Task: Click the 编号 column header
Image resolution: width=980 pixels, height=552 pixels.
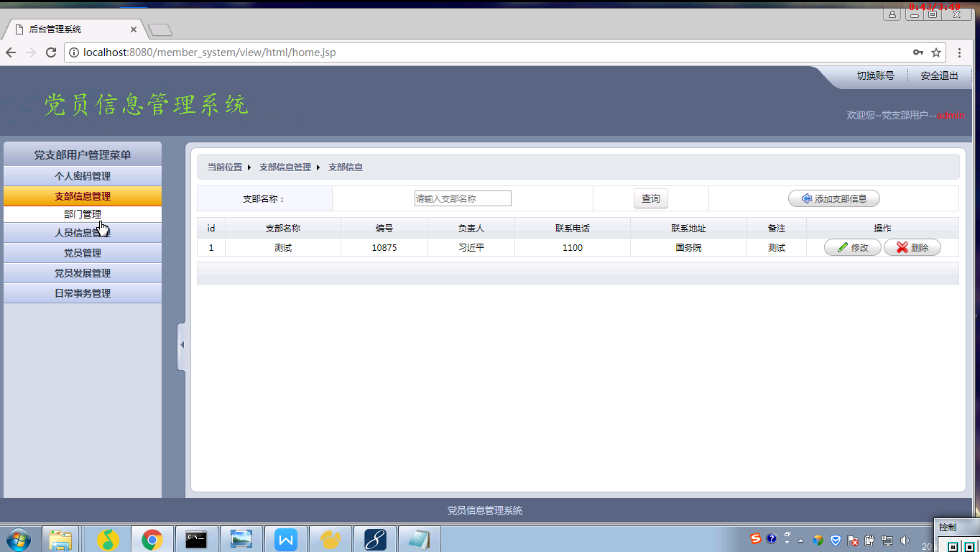Action: (384, 228)
